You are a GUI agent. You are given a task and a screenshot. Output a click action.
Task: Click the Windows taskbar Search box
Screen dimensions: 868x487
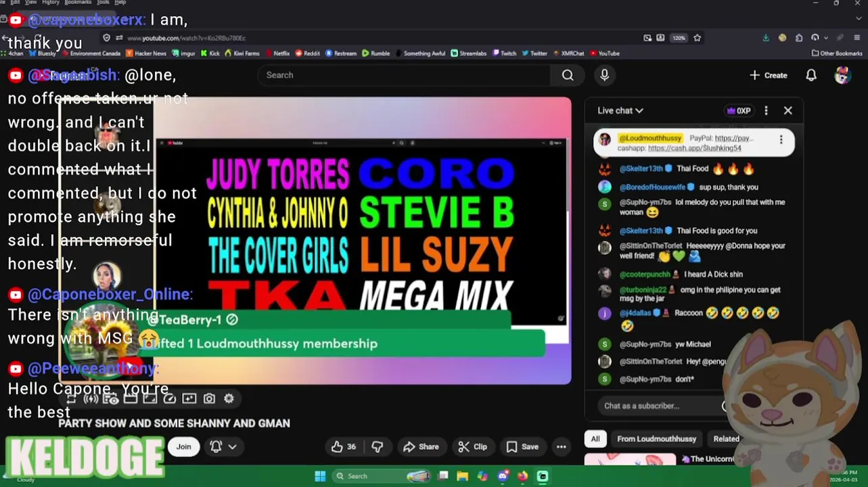[382, 476]
